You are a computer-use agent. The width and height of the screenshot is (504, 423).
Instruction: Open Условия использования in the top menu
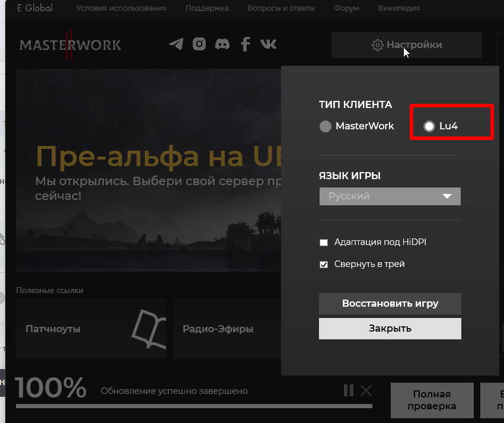point(121,8)
